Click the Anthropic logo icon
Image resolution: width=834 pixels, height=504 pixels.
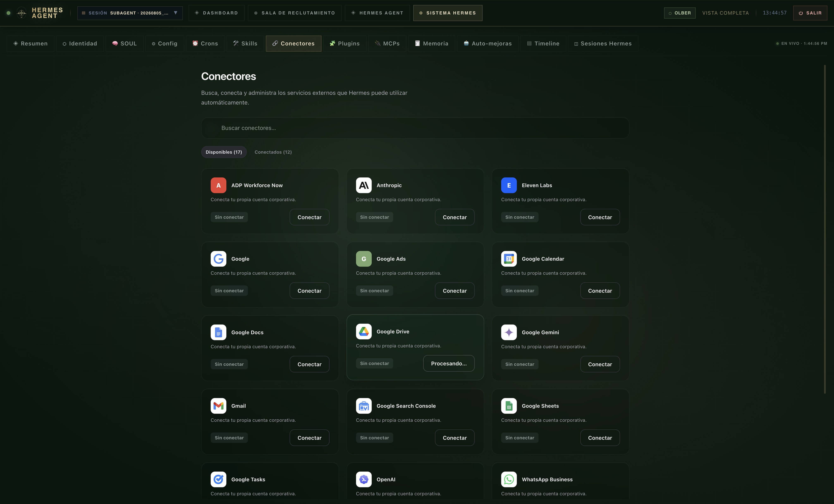click(x=363, y=185)
